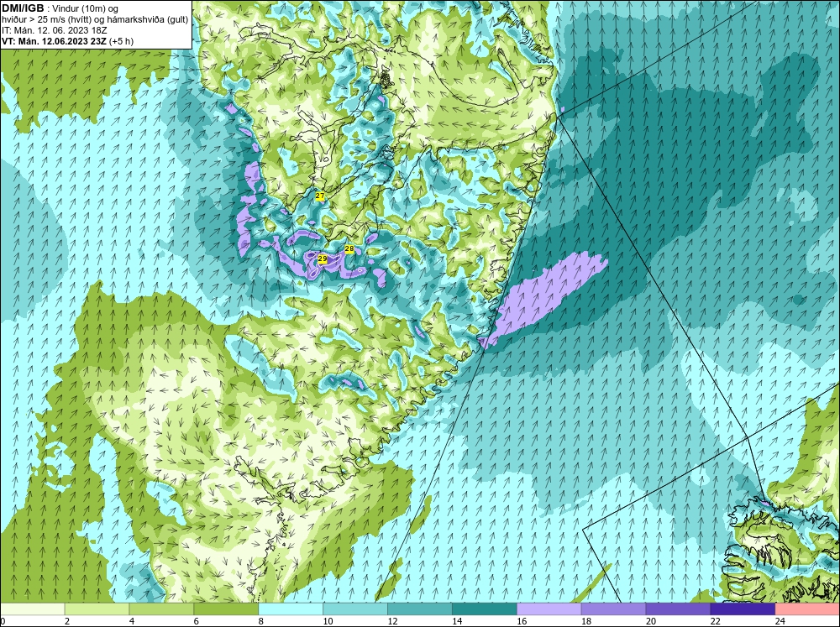Image resolution: width=840 pixels, height=627 pixels.
Task: Click the legend scale value 12
Action: click(x=393, y=621)
